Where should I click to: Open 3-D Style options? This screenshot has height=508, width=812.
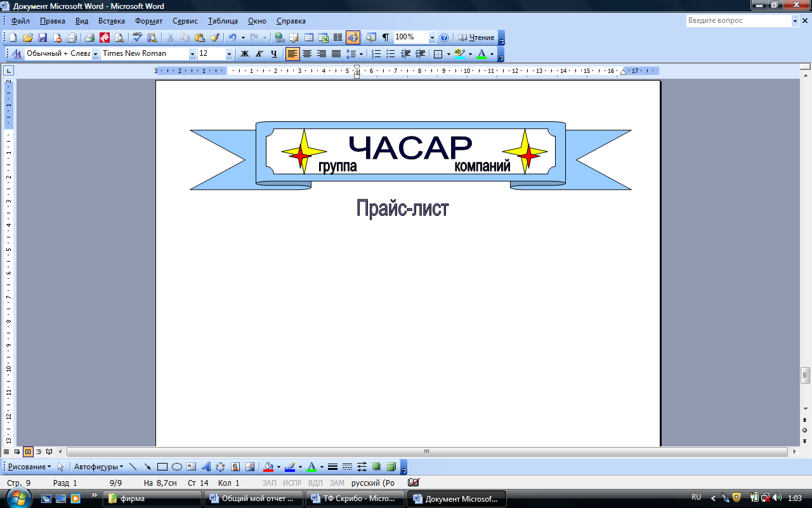click(x=391, y=467)
